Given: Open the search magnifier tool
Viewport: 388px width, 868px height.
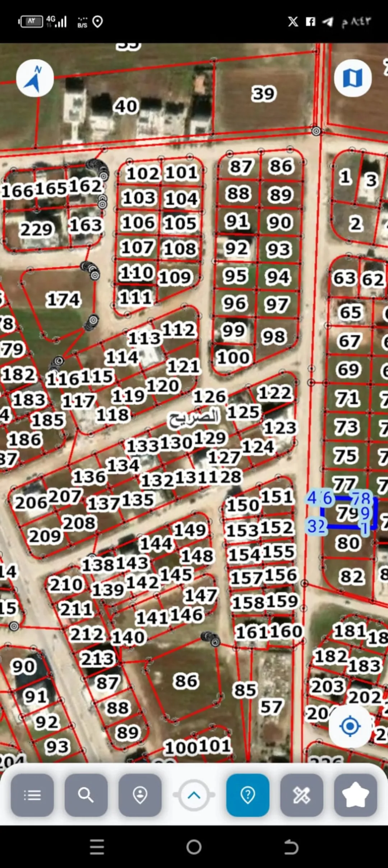Looking at the screenshot, I should point(86,795).
